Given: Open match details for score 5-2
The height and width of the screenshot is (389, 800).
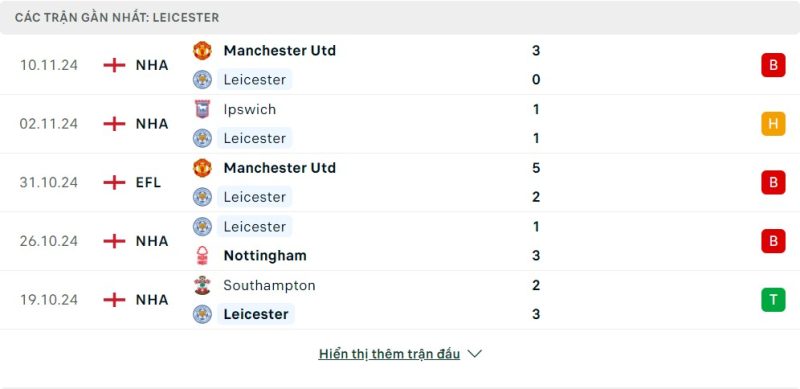Looking at the screenshot, I should (x=536, y=182).
